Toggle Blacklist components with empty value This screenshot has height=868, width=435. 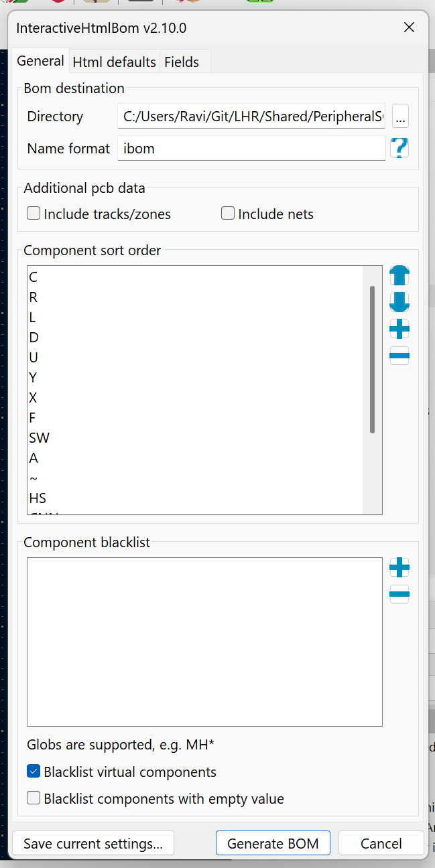point(34,798)
